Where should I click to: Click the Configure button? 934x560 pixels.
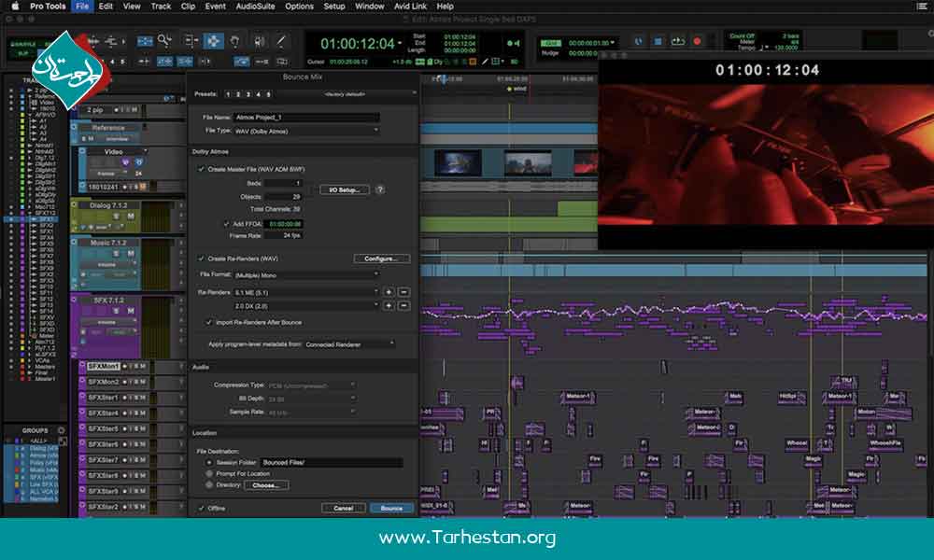coord(381,259)
